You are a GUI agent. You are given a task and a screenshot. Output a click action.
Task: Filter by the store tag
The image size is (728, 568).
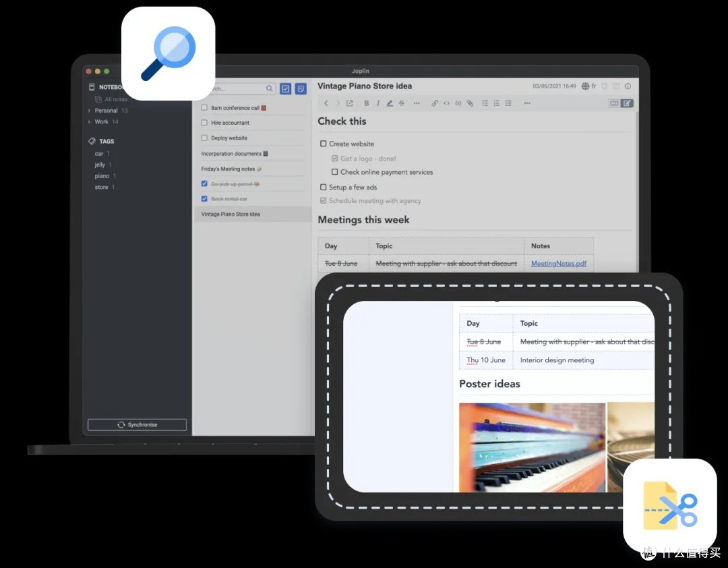(101, 187)
